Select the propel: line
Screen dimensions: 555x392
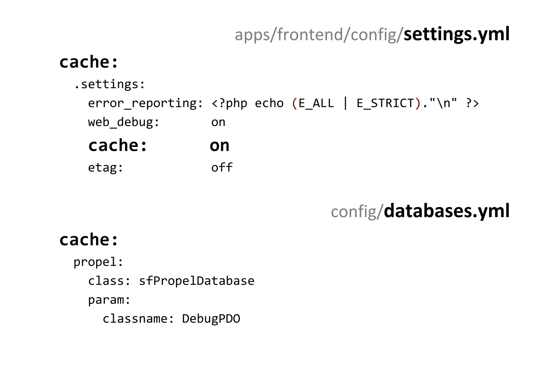pos(98,262)
